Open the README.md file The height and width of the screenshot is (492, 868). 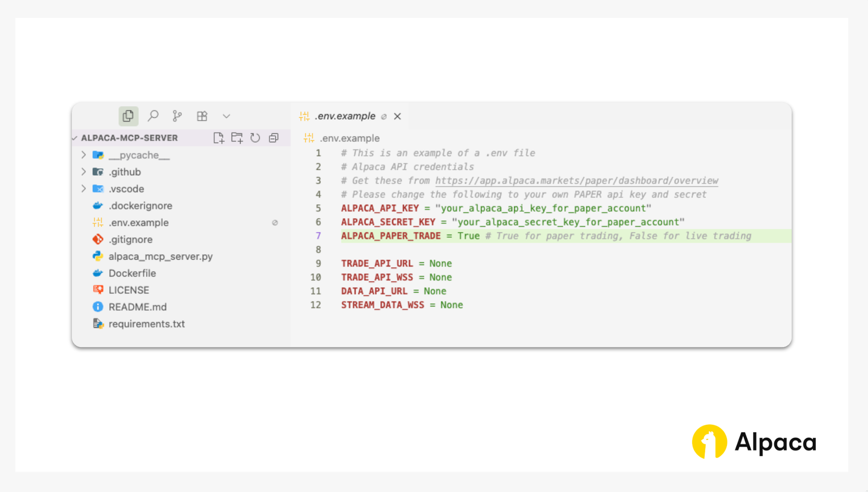pos(136,306)
